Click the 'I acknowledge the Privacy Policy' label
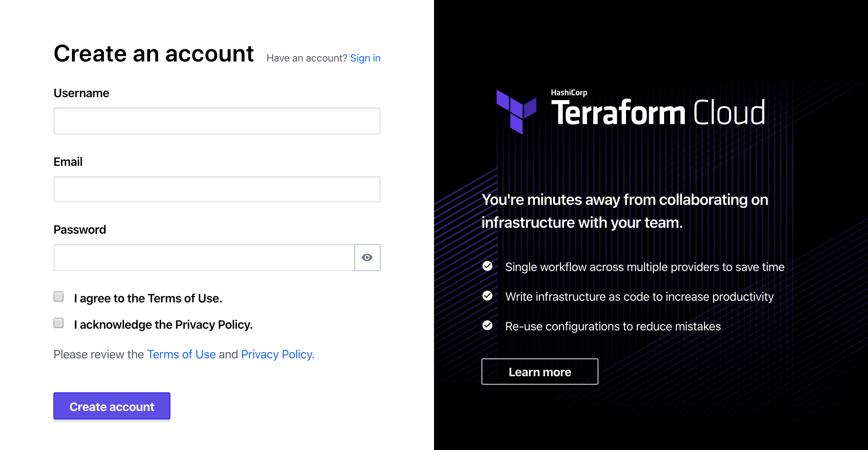 coord(163,324)
